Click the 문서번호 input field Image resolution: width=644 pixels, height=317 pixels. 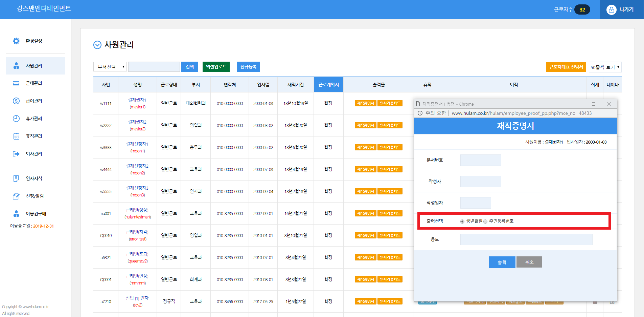(480, 160)
